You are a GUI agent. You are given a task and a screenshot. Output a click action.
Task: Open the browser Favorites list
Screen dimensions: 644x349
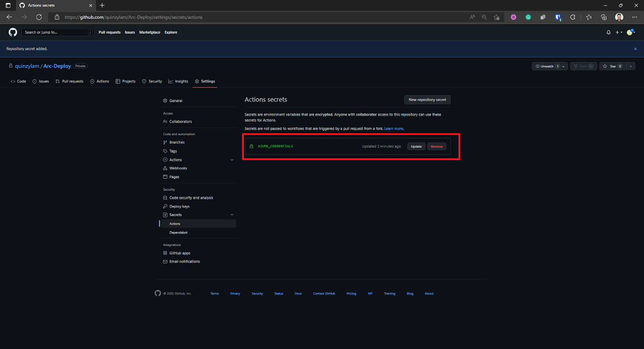point(589,17)
